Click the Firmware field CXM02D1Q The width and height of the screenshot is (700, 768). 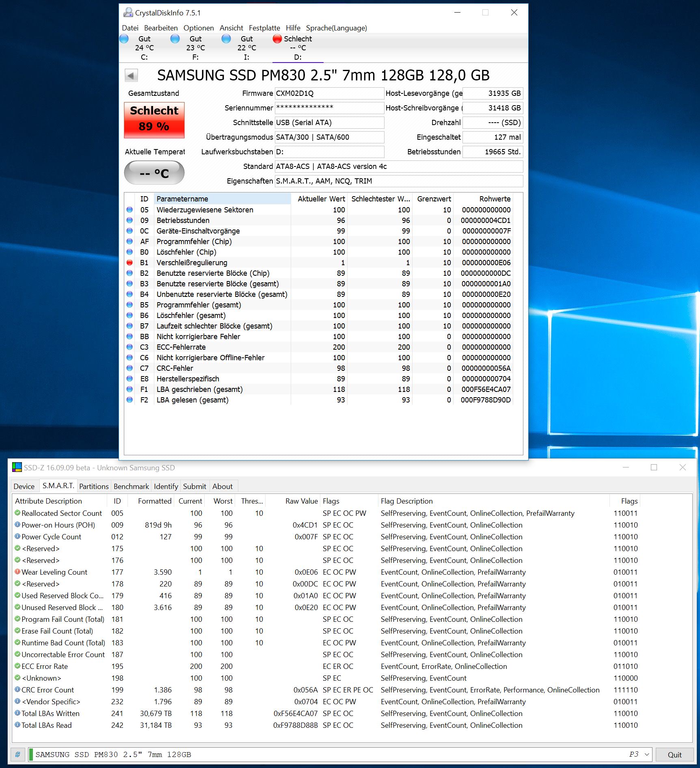click(x=329, y=93)
